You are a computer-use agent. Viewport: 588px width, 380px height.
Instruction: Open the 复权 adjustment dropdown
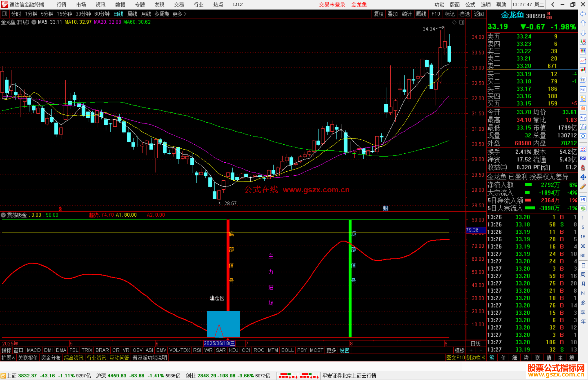(379, 14)
